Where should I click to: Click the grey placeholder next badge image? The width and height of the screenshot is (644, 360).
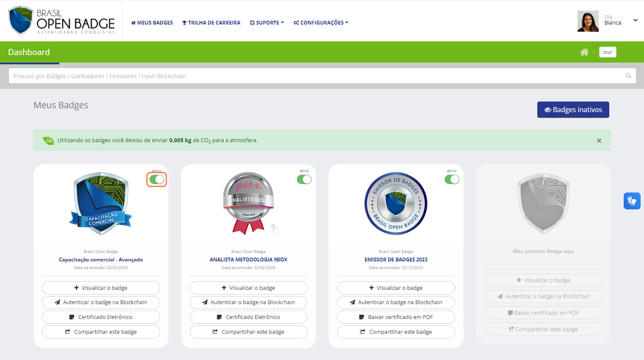click(544, 203)
